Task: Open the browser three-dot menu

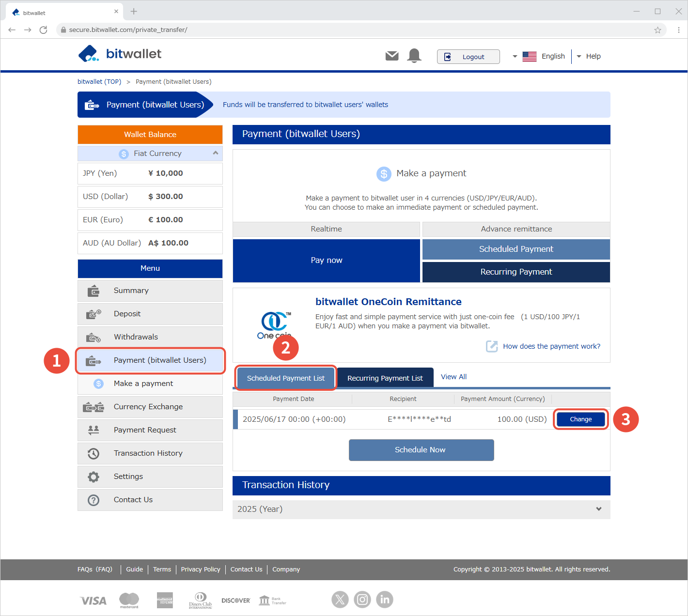Action: pos(679,30)
